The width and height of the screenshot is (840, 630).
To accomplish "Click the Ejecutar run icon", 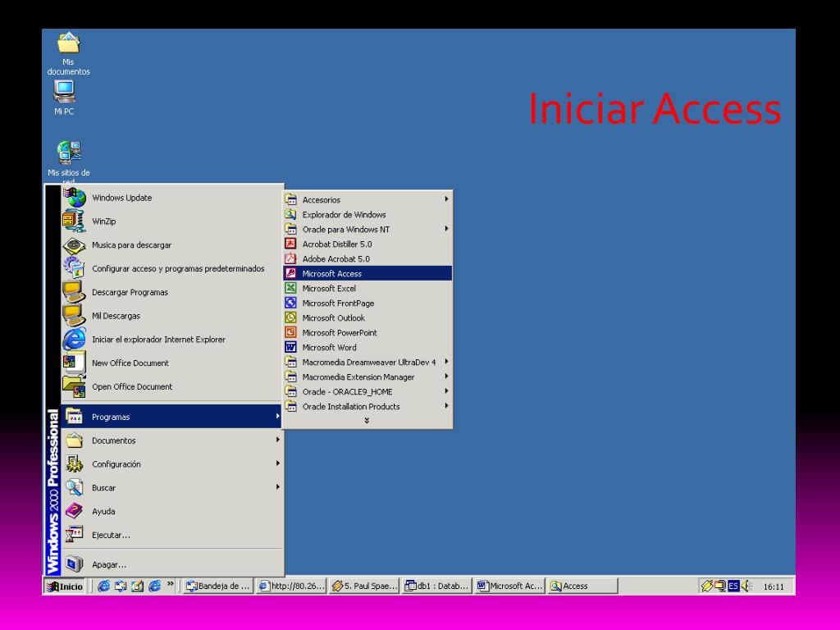I will pyautogui.click(x=74, y=534).
